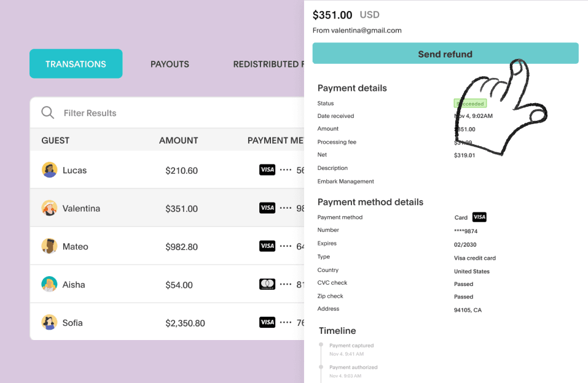This screenshot has width=588, height=383.
Task: Switch to the Payouts tab
Action: coord(170,64)
